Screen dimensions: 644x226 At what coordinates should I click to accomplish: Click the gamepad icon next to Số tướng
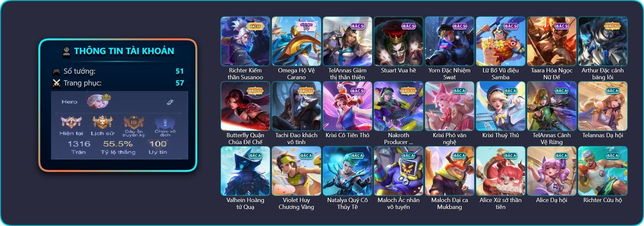57,71
